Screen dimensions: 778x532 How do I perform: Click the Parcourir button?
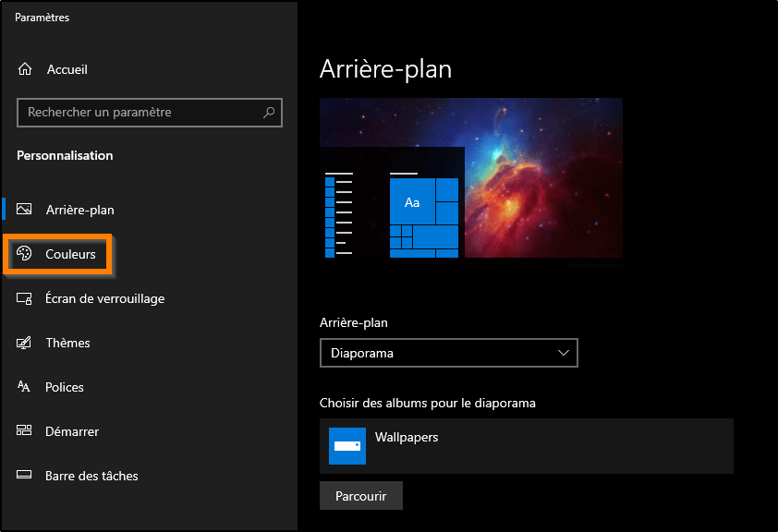pyautogui.click(x=360, y=495)
